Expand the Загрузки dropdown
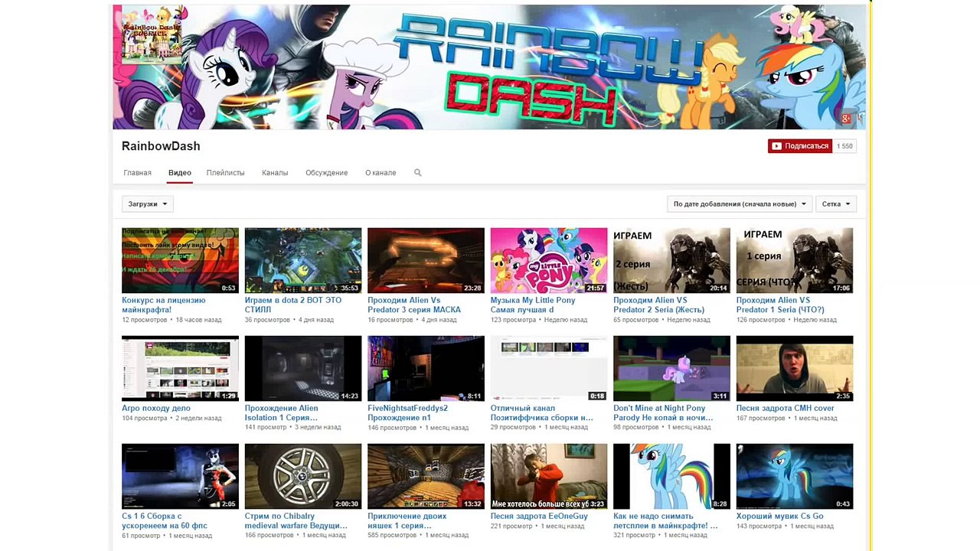 (148, 204)
